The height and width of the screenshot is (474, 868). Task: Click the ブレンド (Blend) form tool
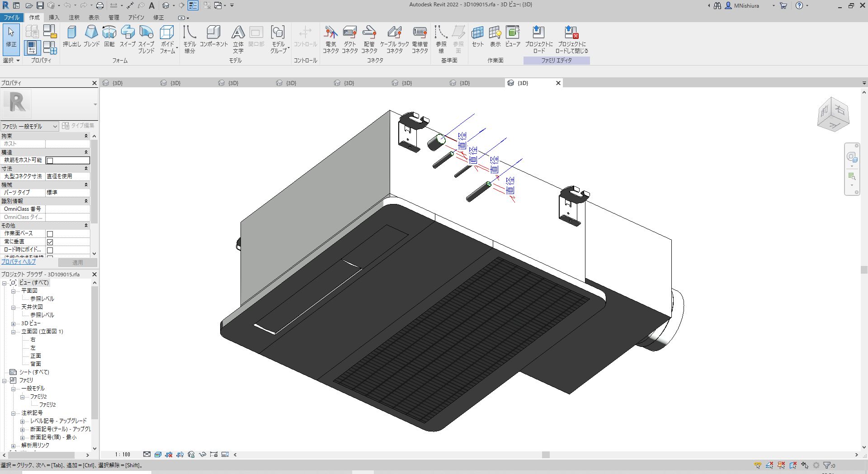coord(91,36)
